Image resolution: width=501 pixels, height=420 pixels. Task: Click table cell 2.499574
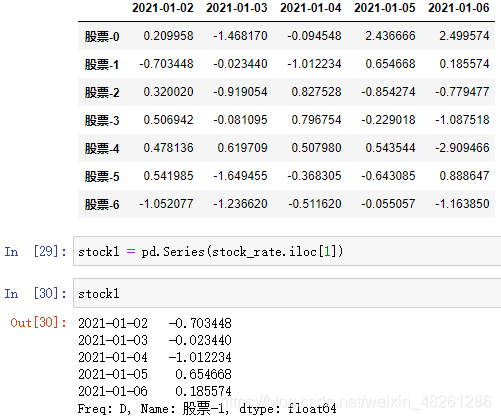point(464,36)
